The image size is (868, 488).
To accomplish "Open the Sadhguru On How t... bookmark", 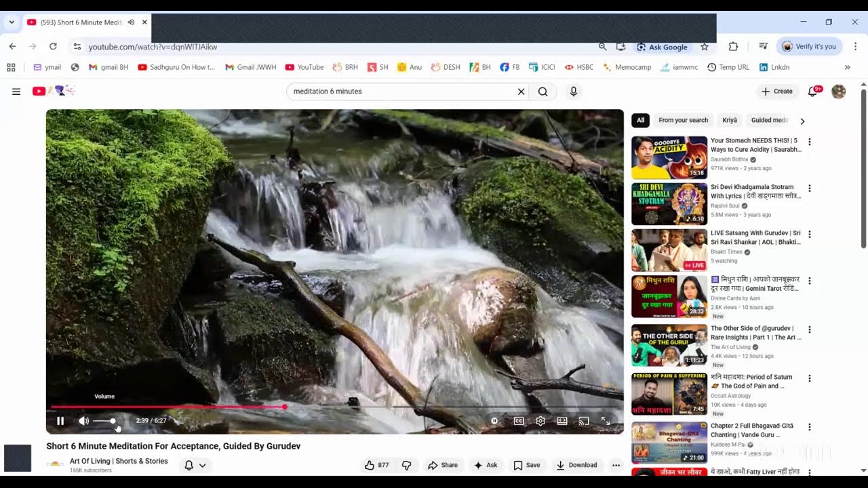I will [176, 67].
